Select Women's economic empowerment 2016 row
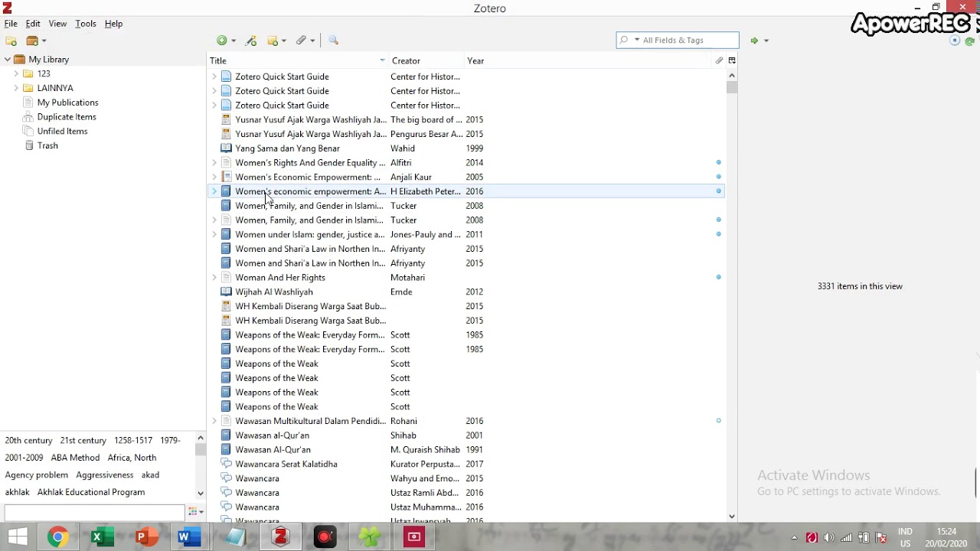Screen dimensions: 980x551 tap(465, 191)
